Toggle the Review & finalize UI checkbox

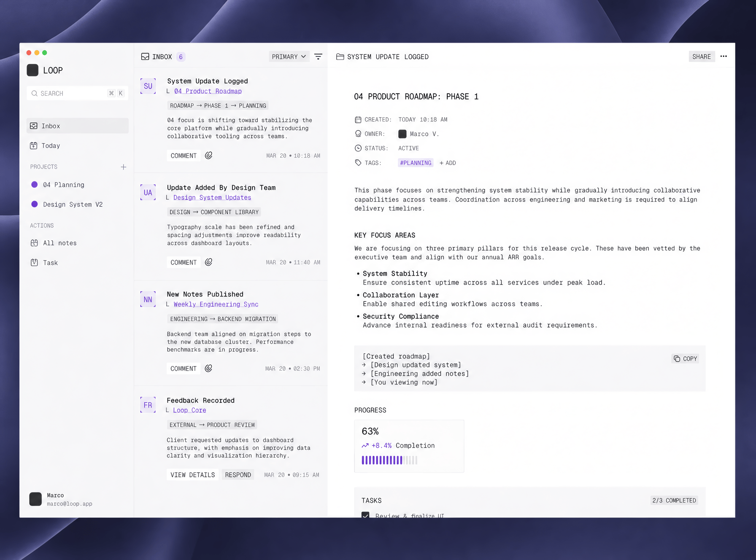pos(365,514)
